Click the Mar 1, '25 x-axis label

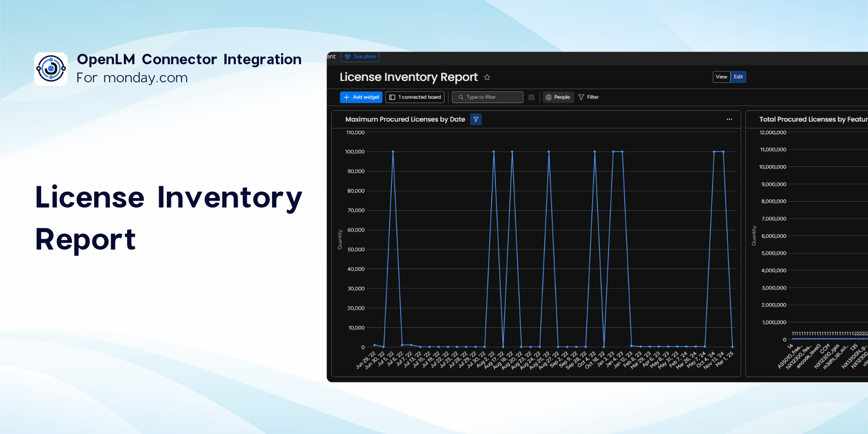724,359
